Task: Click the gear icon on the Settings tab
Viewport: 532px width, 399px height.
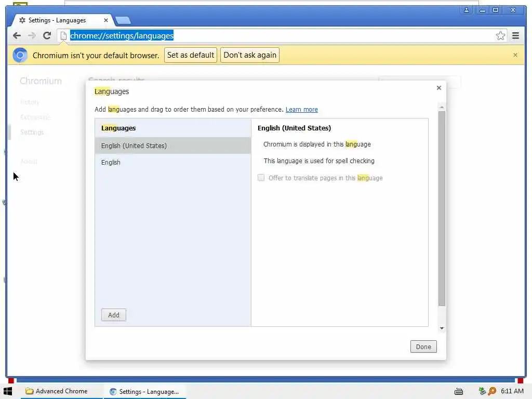Action: [22, 20]
